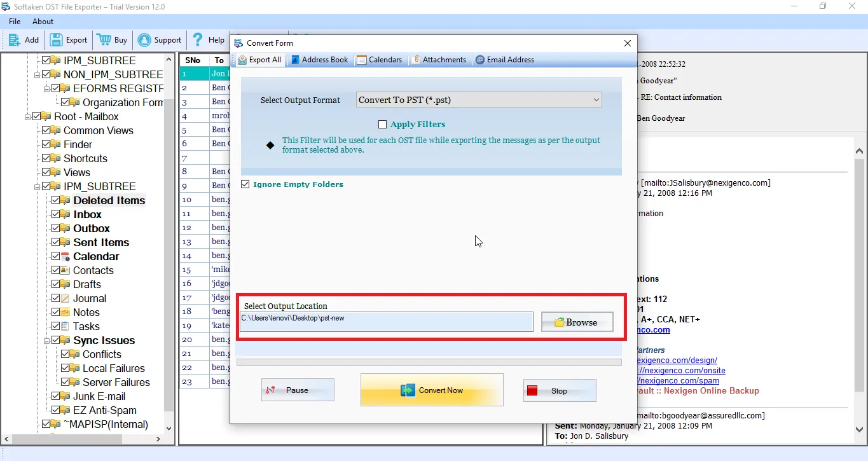Click the Attachments tab icon

point(416,60)
